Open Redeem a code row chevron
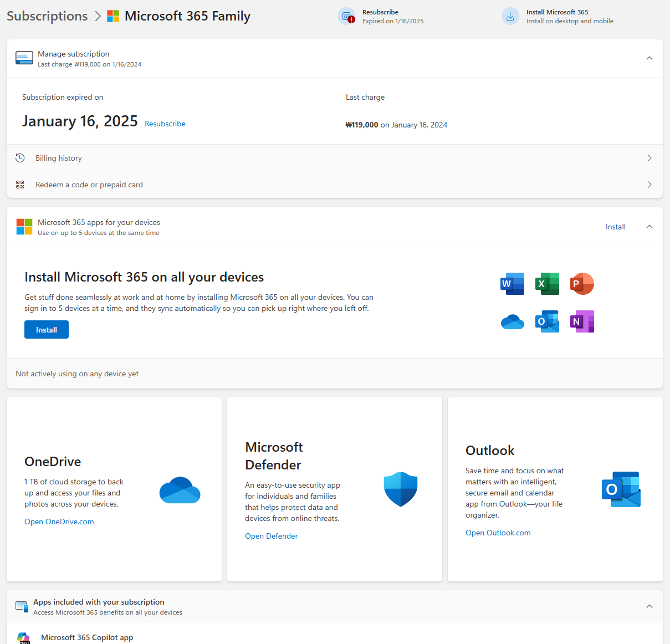 [x=649, y=185]
